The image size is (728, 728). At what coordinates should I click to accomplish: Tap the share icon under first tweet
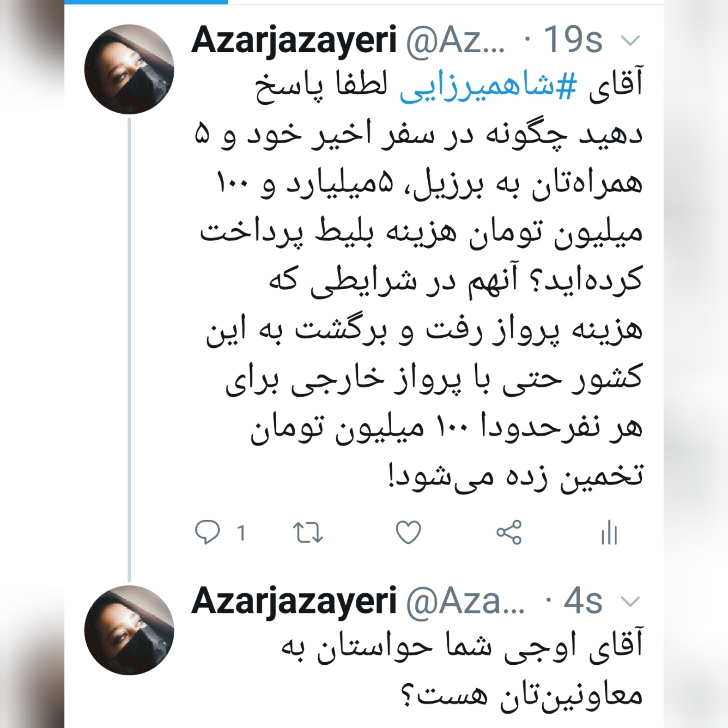[509, 532]
